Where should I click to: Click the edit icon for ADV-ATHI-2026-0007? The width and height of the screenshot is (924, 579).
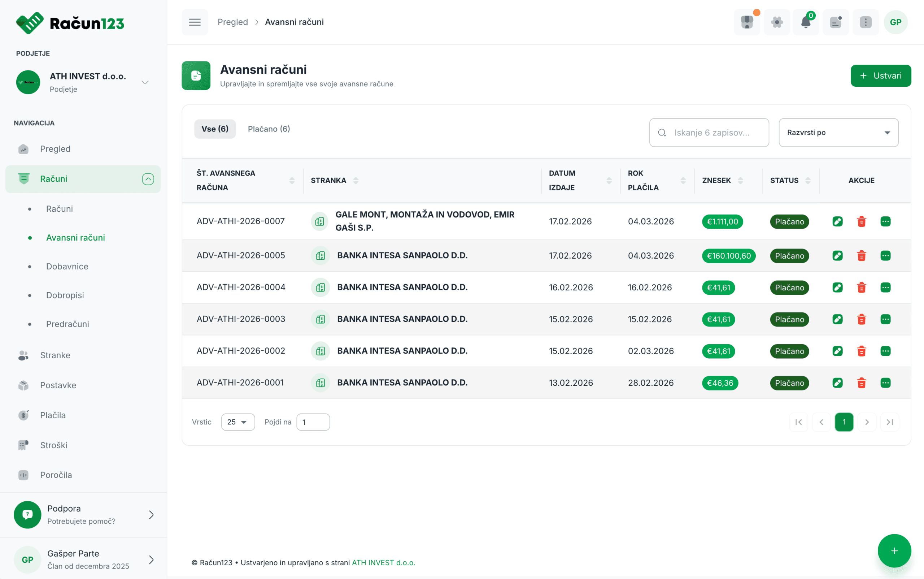click(837, 221)
